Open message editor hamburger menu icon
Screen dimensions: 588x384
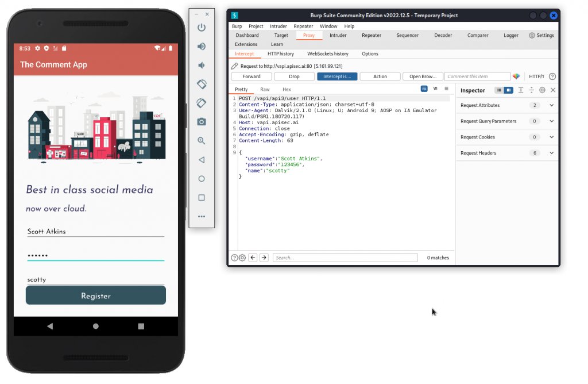point(446,89)
